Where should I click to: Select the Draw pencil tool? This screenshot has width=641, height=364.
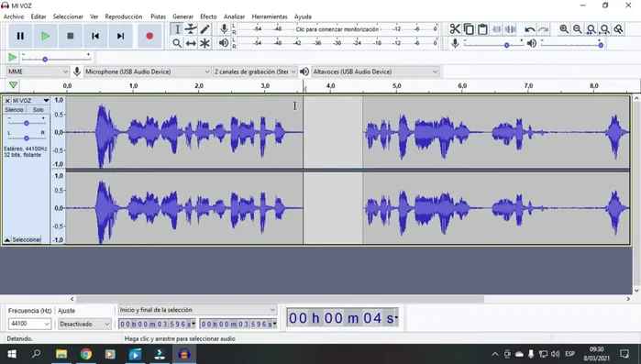(204, 29)
